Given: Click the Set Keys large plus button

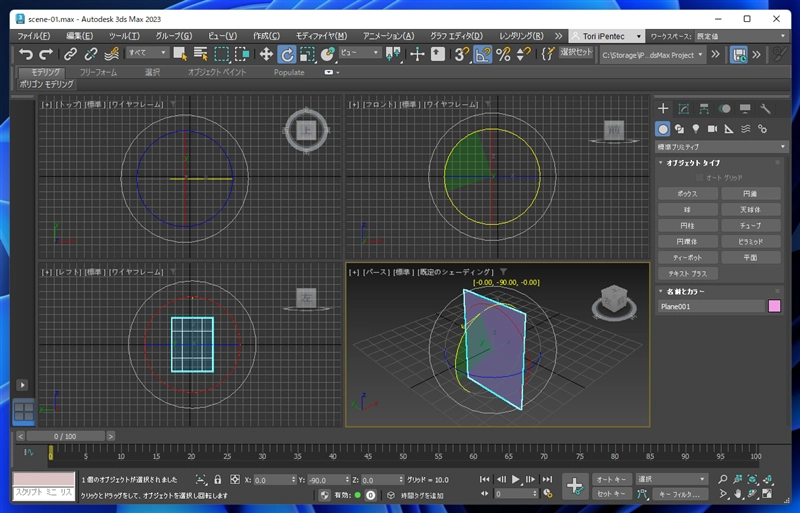Looking at the screenshot, I should pos(575,486).
